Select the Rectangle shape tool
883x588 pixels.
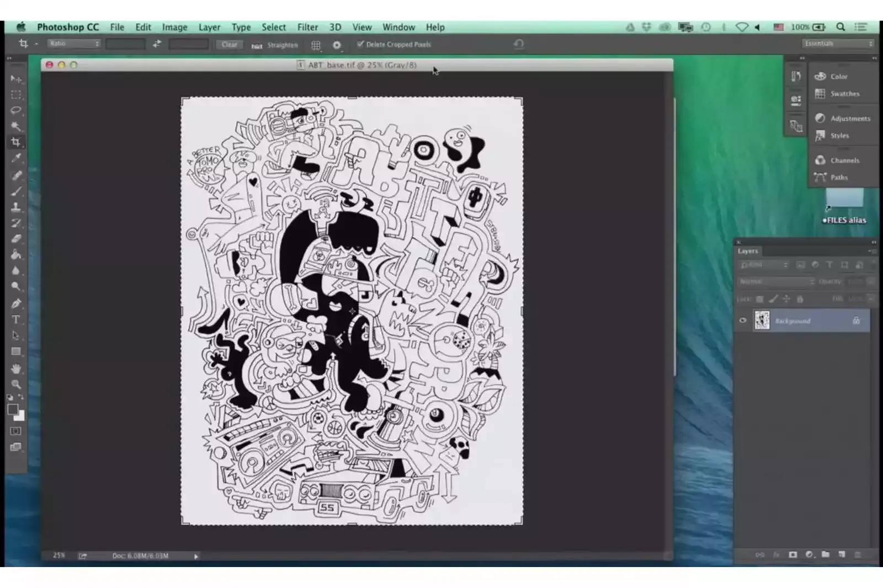click(x=16, y=351)
